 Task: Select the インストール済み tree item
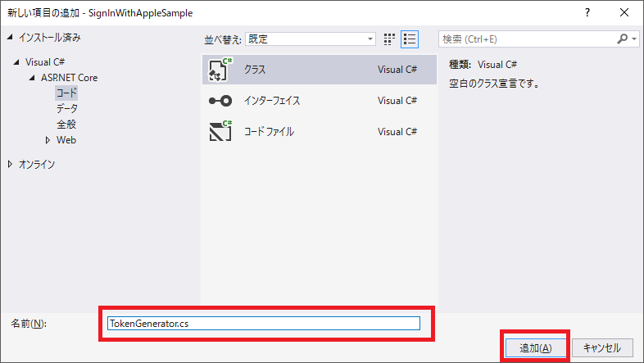pyautogui.click(x=50, y=38)
